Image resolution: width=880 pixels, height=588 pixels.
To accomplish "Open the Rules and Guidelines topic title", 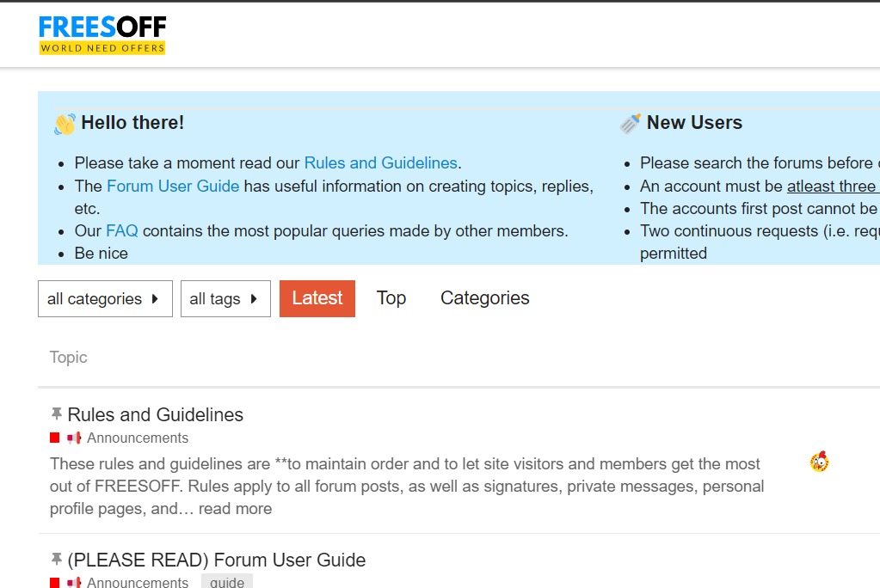I will click(x=155, y=414).
